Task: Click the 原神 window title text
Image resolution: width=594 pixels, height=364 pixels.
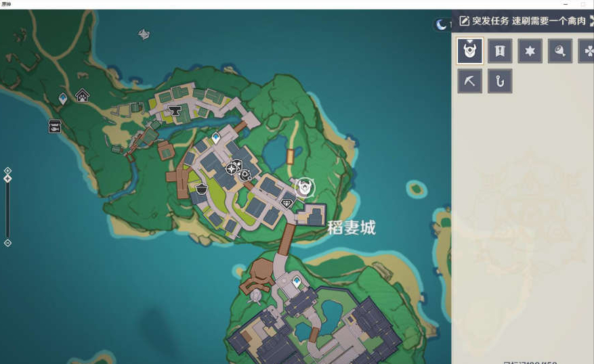Action: click(x=5, y=4)
